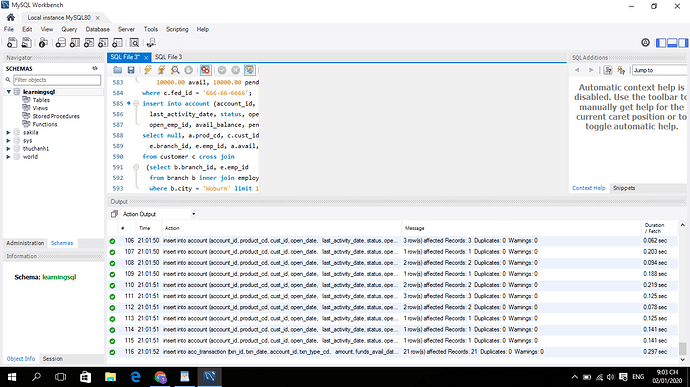The width and height of the screenshot is (690, 387).
Task: Toggle stop-on-error script execution
Action: (206, 70)
